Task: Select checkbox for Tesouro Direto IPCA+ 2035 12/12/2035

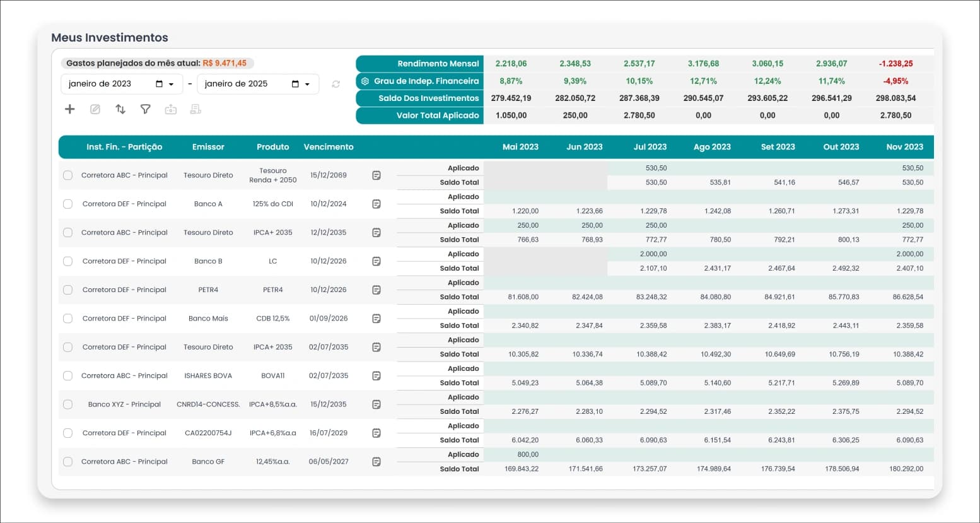Action: point(68,233)
